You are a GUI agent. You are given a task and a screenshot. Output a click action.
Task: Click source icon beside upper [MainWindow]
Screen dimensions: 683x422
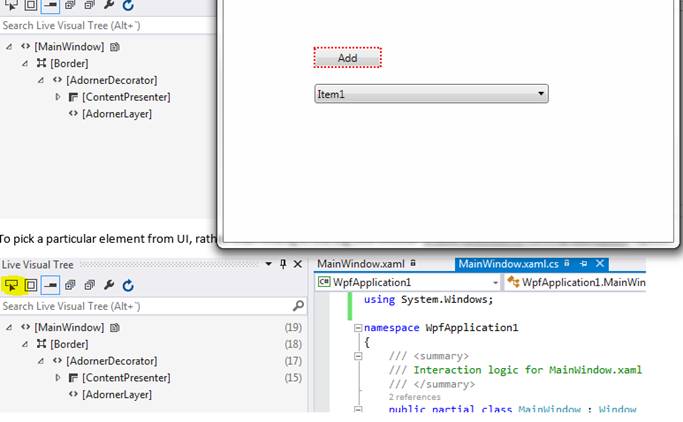click(x=115, y=47)
